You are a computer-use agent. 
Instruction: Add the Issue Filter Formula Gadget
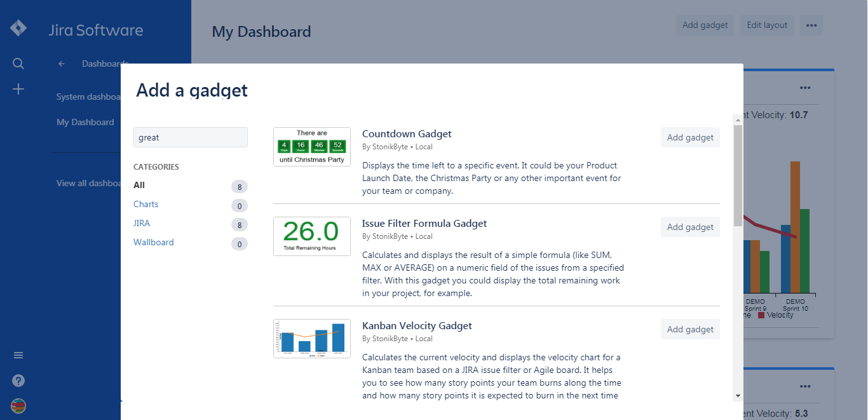tap(690, 227)
